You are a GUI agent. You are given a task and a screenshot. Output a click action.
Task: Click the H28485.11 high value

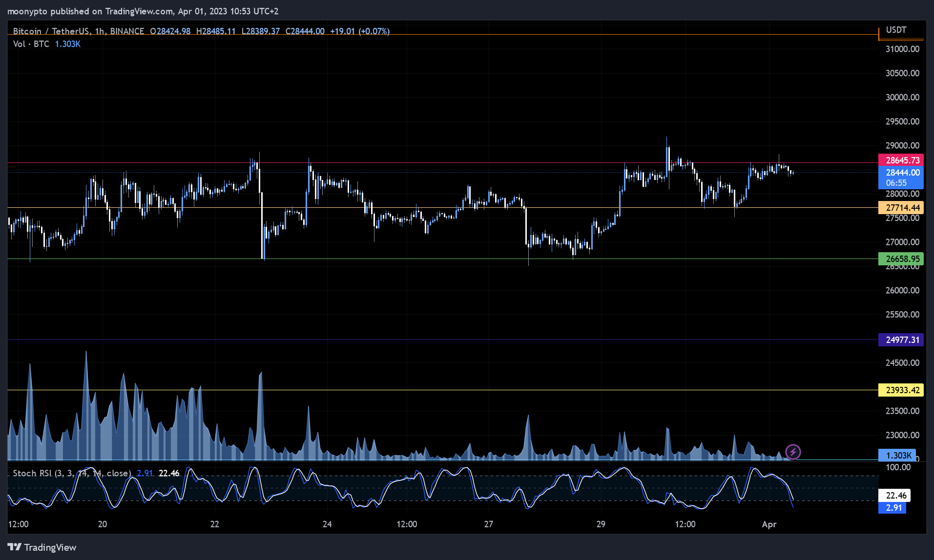[x=216, y=31]
